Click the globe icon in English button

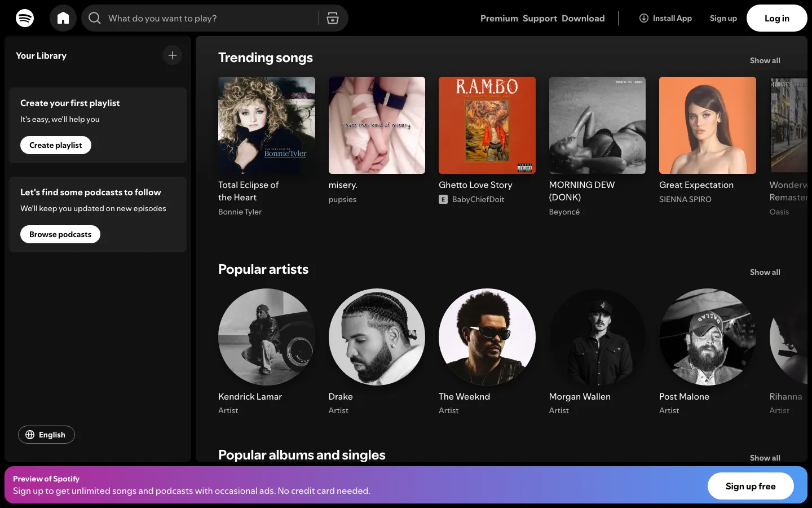coord(30,435)
